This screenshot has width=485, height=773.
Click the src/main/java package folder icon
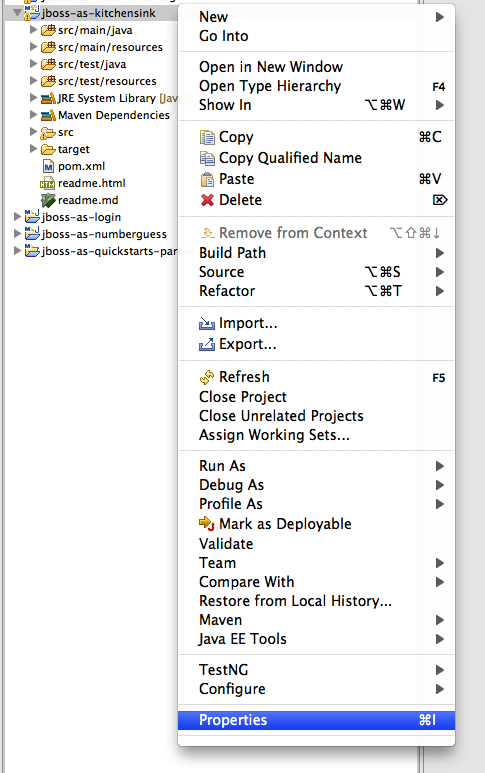(x=48, y=31)
